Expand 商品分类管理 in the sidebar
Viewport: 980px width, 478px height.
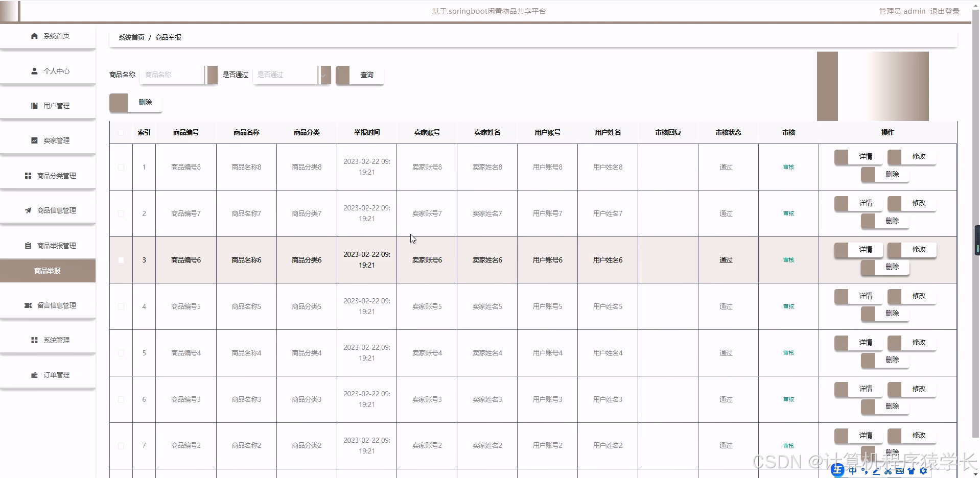pos(48,176)
